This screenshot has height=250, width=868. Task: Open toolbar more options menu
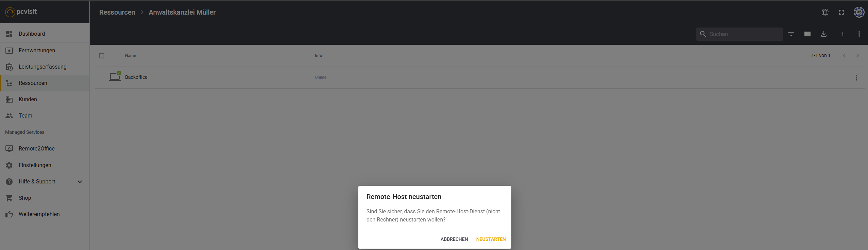[x=859, y=34]
